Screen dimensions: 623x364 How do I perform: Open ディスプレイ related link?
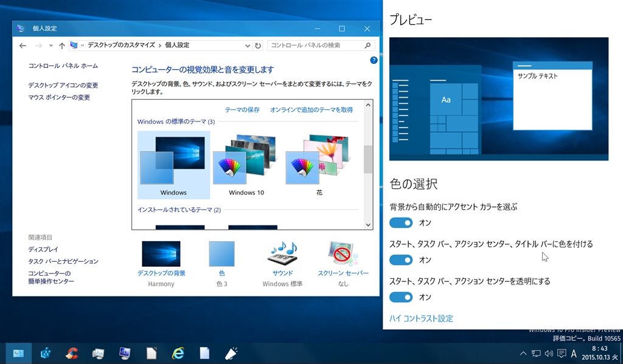point(43,249)
